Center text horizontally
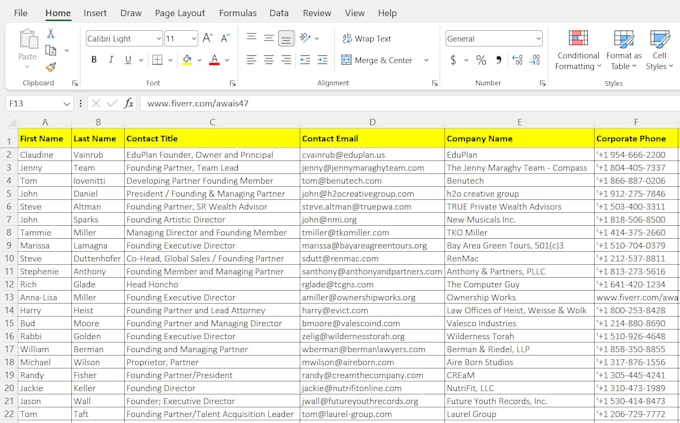The width and height of the screenshot is (680, 423). pos(269,60)
